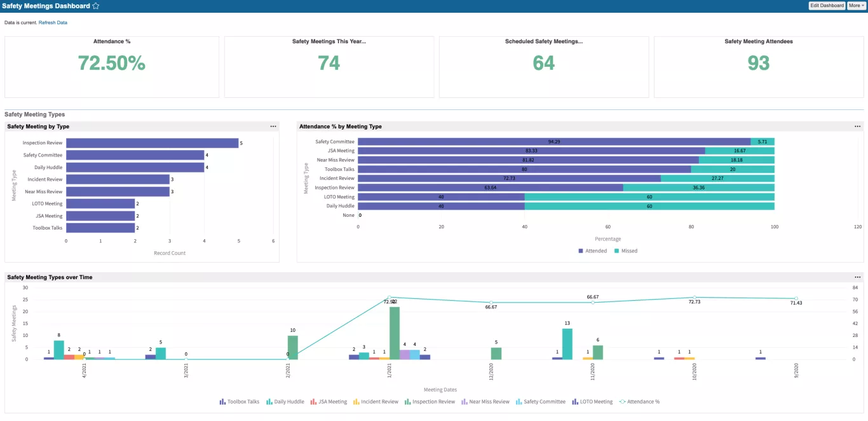Toggle Incident Review in the bottom chart legend

click(376, 402)
